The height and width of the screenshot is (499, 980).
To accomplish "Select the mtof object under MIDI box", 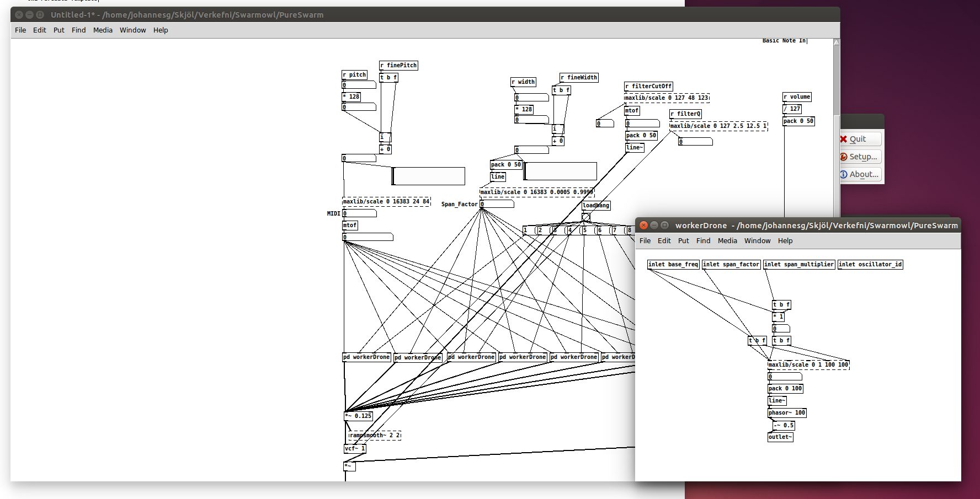I will [x=350, y=225].
